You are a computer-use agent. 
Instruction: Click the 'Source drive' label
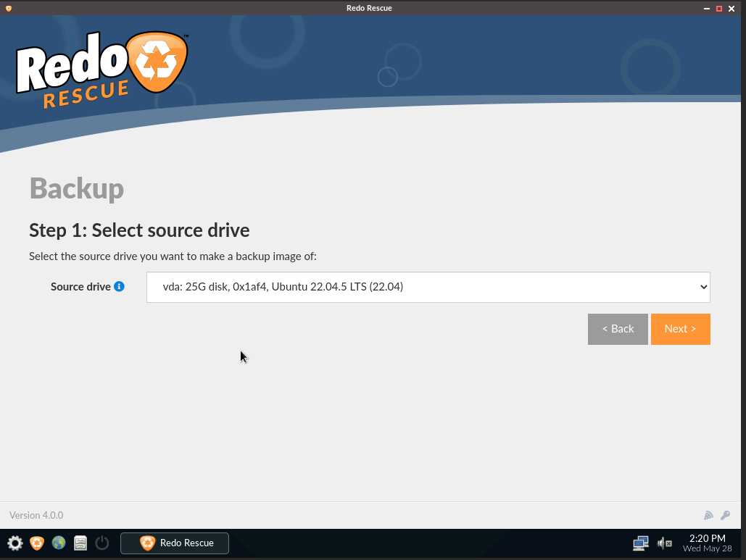pyautogui.click(x=81, y=287)
